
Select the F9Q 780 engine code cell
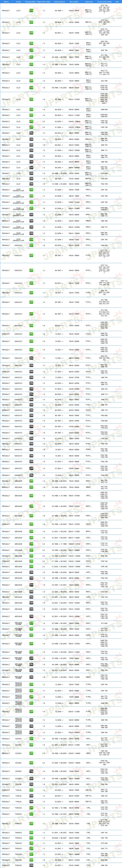[x=104, y=184]
